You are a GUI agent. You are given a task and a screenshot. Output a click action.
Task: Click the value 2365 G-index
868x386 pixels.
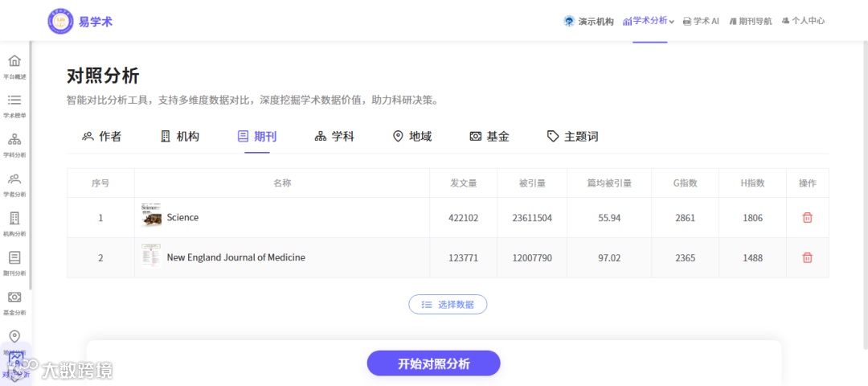pos(686,257)
